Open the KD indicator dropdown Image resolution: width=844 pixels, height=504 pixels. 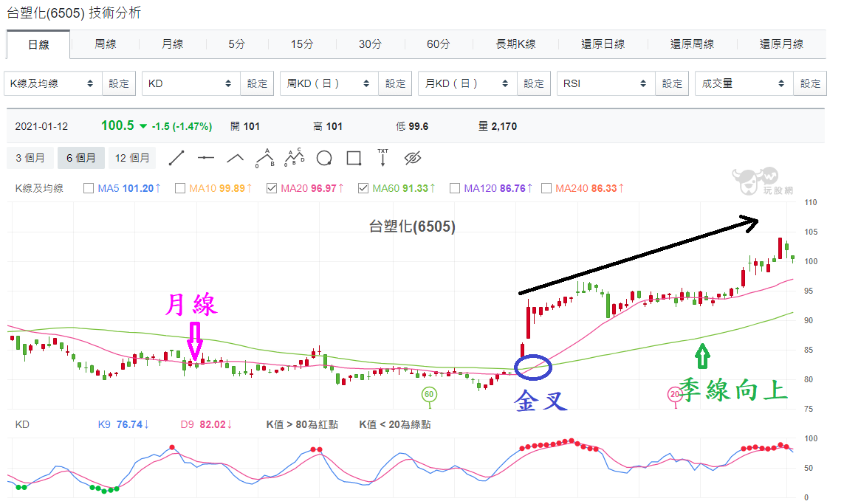(x=191, y=83)
